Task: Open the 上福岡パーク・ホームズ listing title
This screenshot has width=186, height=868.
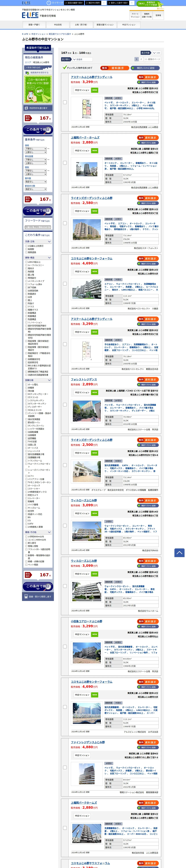Action: point(85,137)
